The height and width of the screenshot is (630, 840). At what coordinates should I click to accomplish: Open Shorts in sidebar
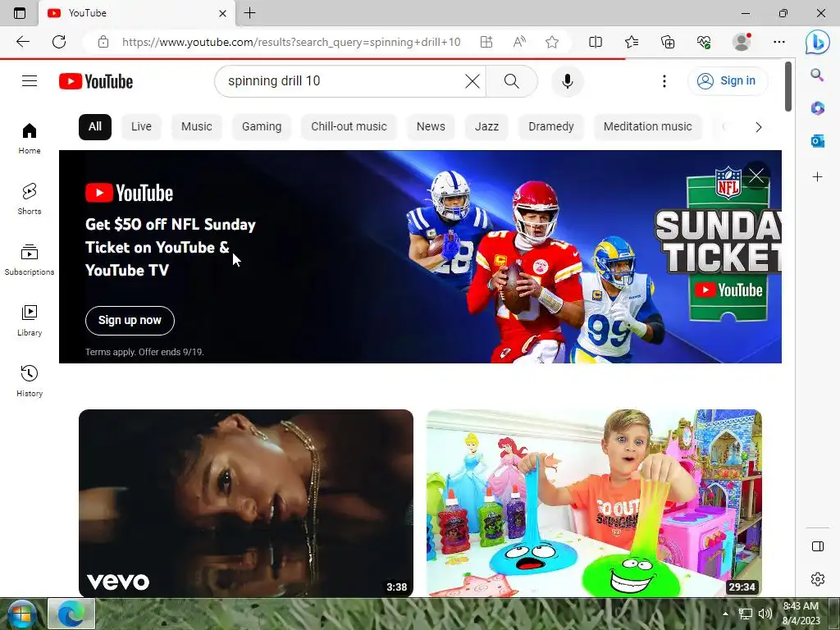(x=30, y=199)
